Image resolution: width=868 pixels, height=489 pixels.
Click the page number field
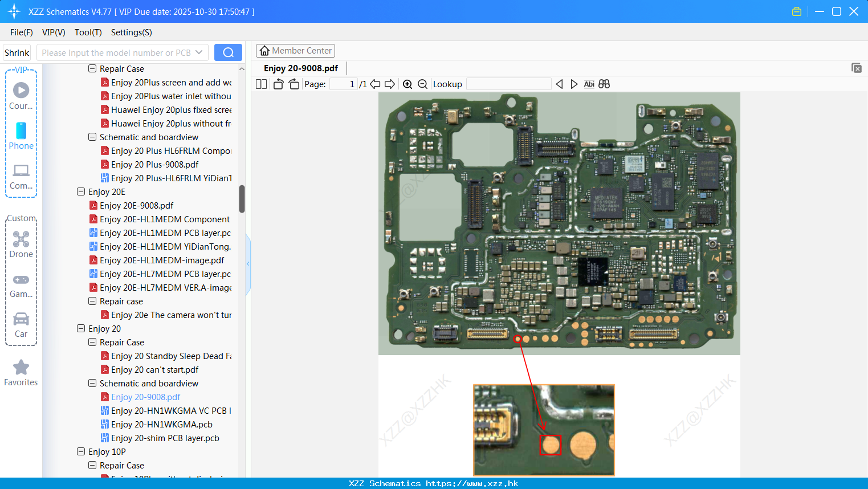coord(344,84)
